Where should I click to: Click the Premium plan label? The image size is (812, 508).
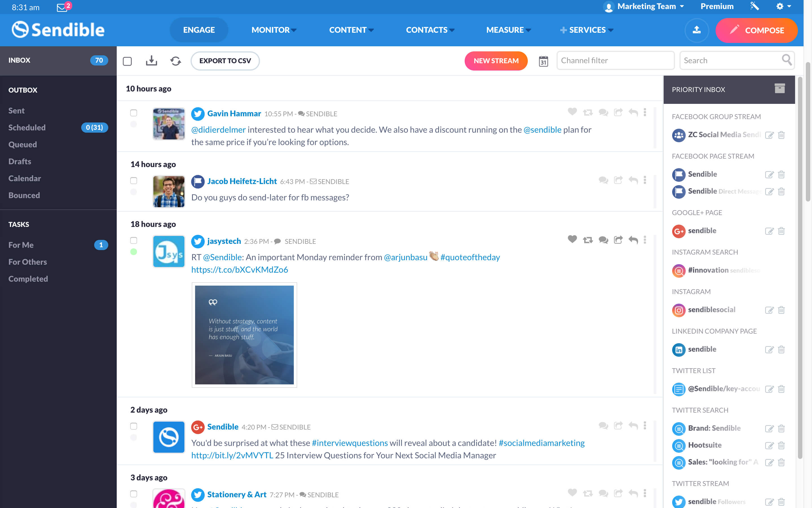click(717, 6)
